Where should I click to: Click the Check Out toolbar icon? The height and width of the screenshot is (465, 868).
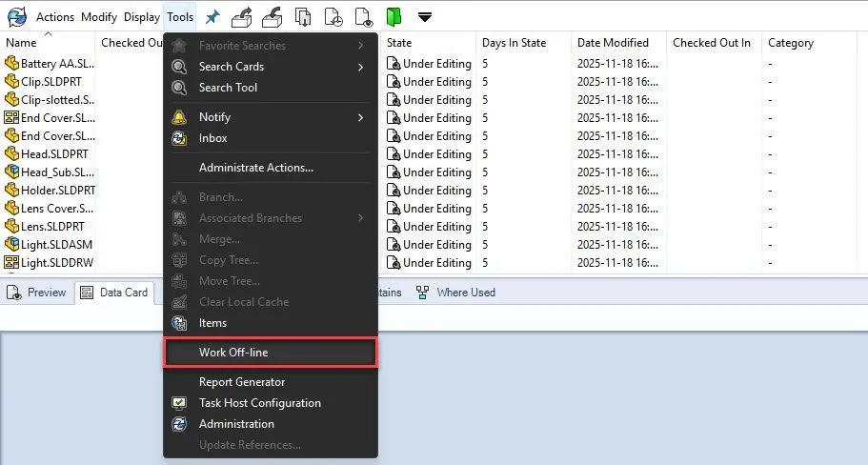coord(241,17)
